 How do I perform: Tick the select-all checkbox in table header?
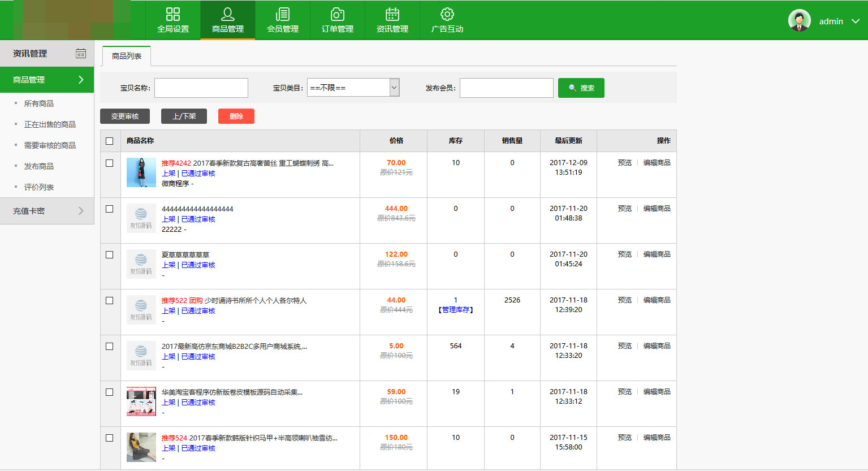[110, 141]
